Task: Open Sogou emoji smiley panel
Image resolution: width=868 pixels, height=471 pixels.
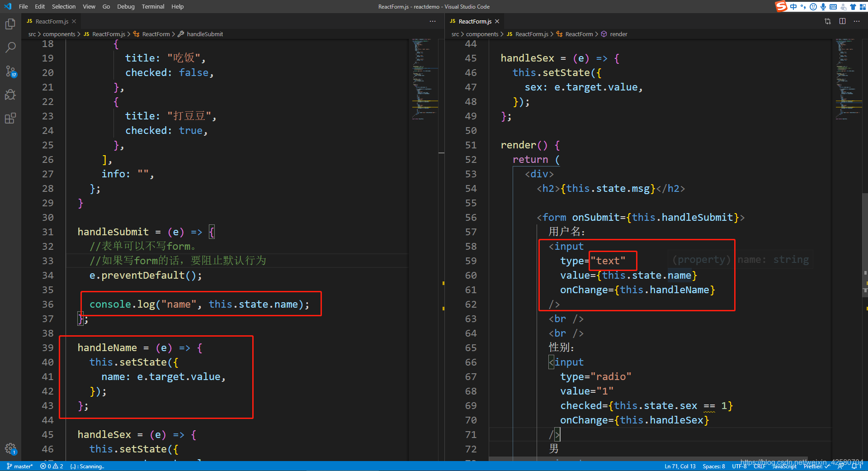Action: (x=813, y=6)
